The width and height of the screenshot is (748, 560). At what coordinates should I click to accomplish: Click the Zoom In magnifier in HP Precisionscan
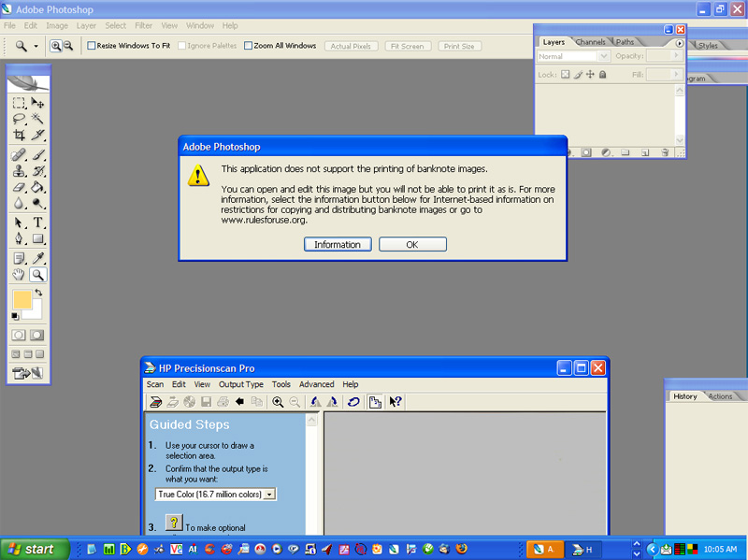coord(278,402)
